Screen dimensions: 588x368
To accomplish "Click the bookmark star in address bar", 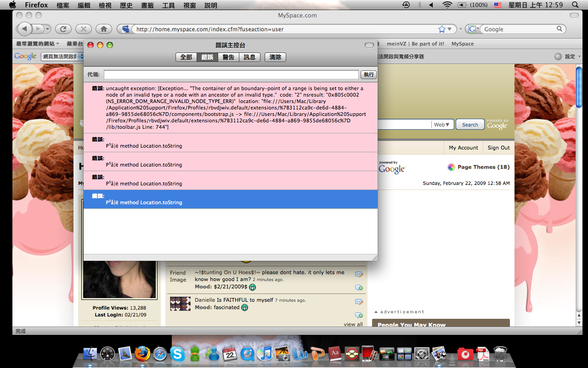I will click(x=441, y=29).
